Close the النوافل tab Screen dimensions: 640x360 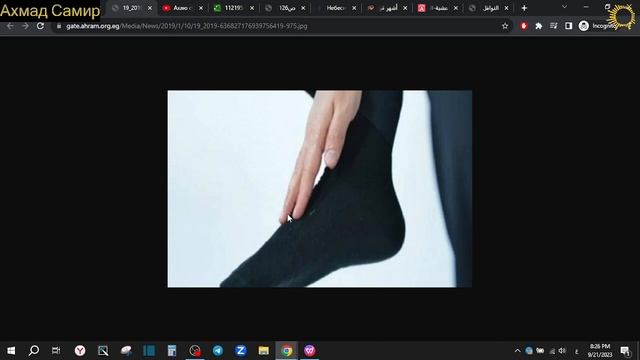pos(507,8)
